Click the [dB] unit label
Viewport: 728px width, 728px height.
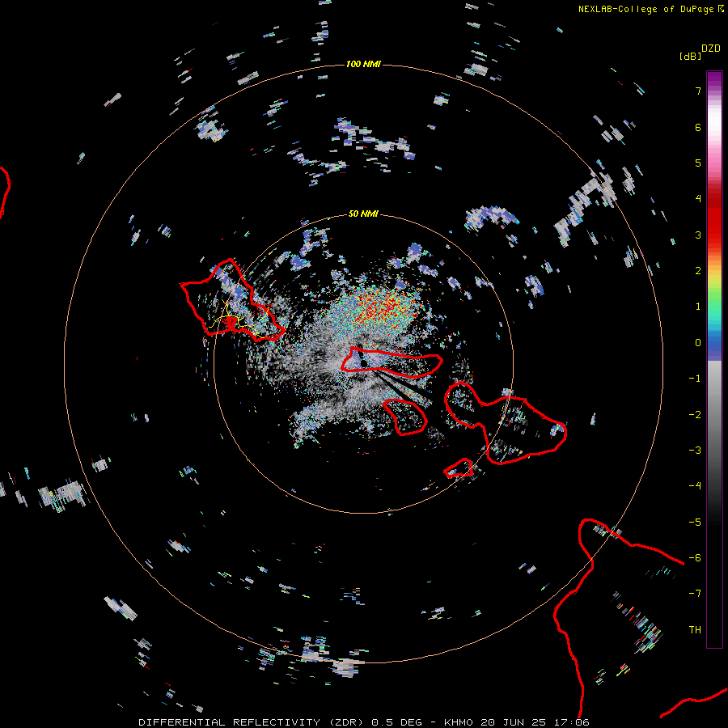click(x=690, y=56)
